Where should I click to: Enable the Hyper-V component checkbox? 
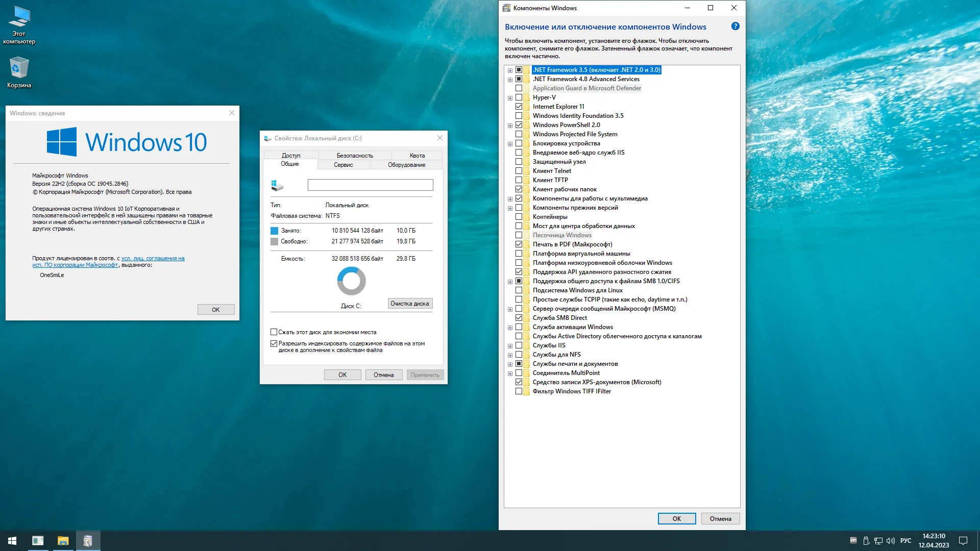pyautogui.click(x=519, y=97)
